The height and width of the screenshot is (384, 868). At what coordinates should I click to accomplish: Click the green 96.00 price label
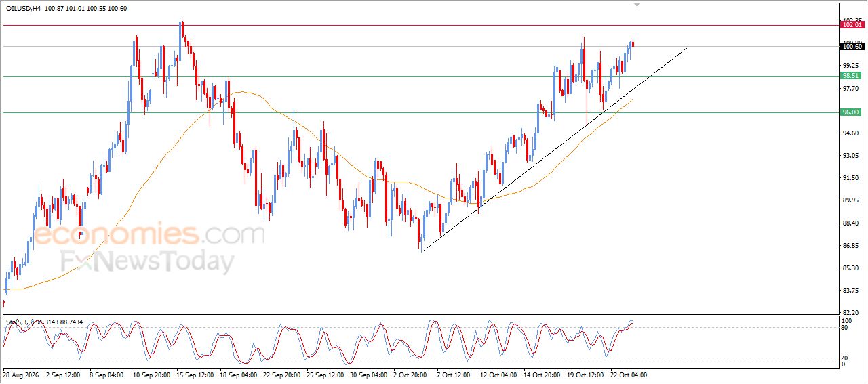pos(850,112)
